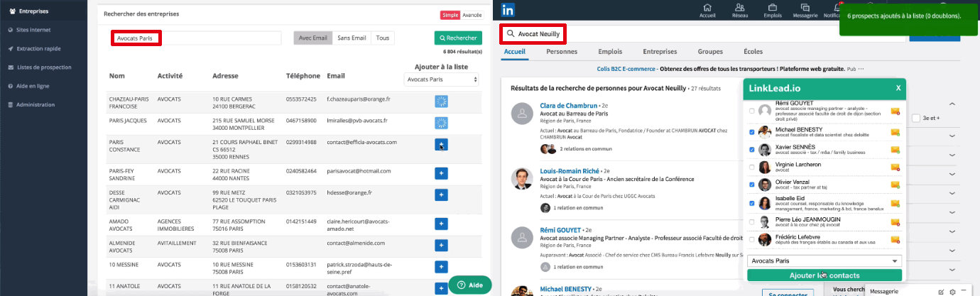Uncheck the Olivier Venzal checkbox
The height and width of the screenshot is (296, 980).
coord(751,185)
